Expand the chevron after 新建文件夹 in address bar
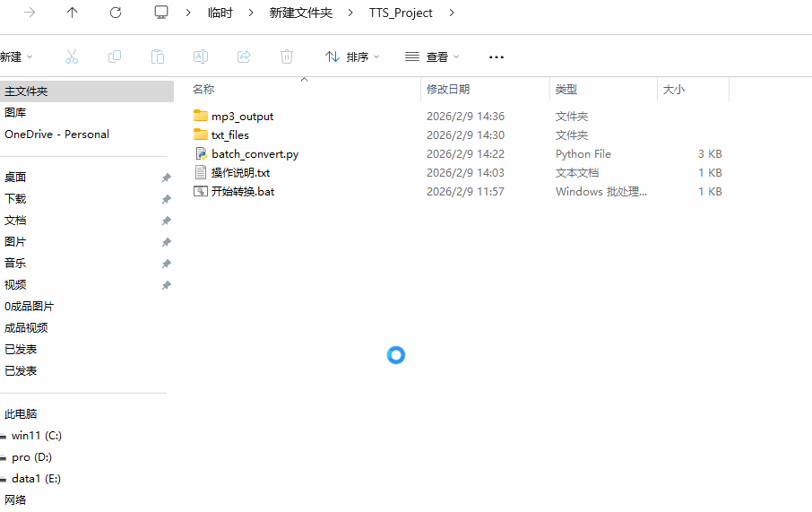Viewport: 812px width, 512px height. 350,13
